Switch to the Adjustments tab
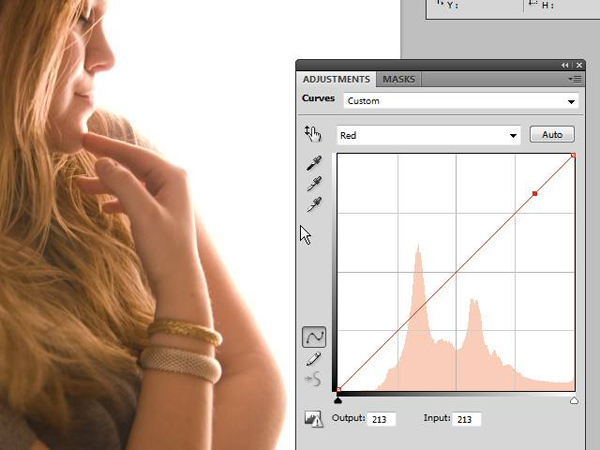This screenshot has height=450, width=600. [335, 79]
